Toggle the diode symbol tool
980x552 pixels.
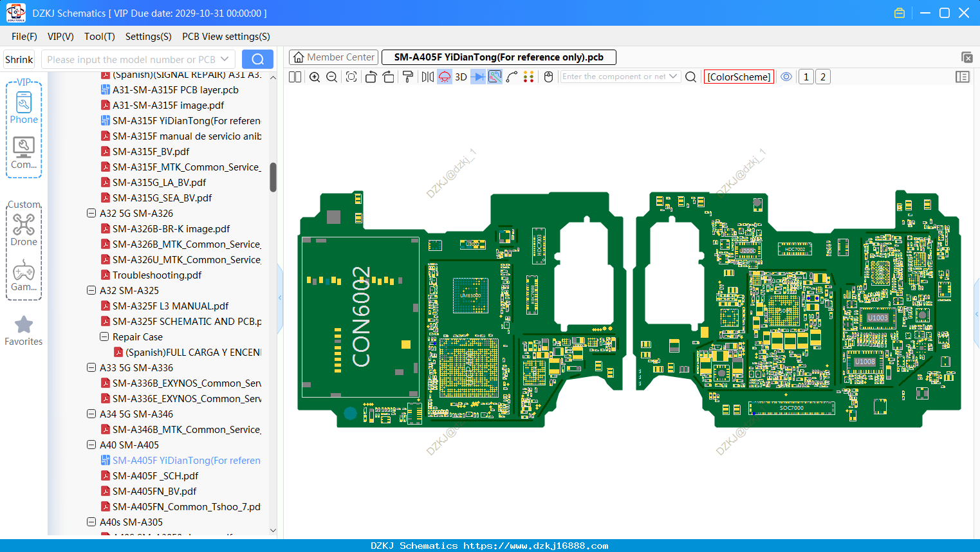coord(478,77)
